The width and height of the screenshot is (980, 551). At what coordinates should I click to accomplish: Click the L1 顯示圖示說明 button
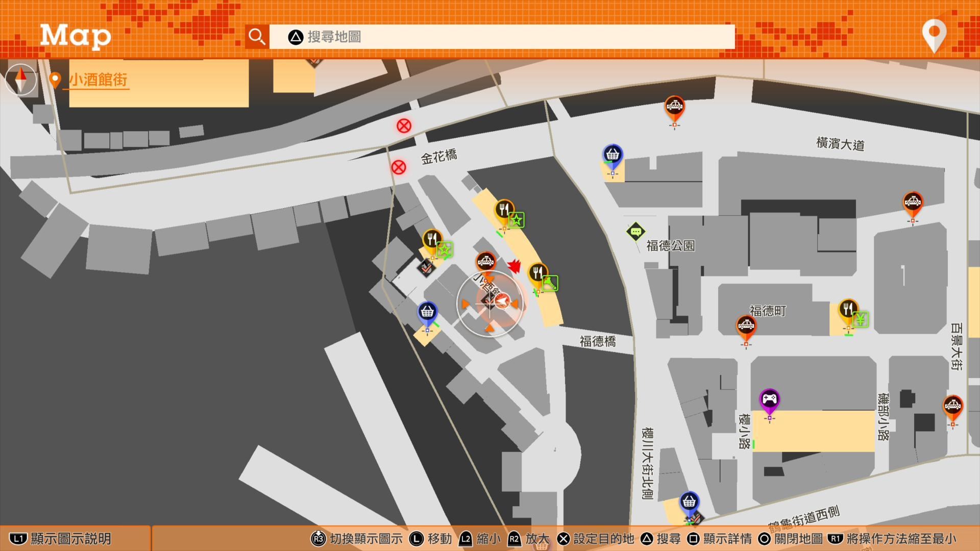[61, 539]
